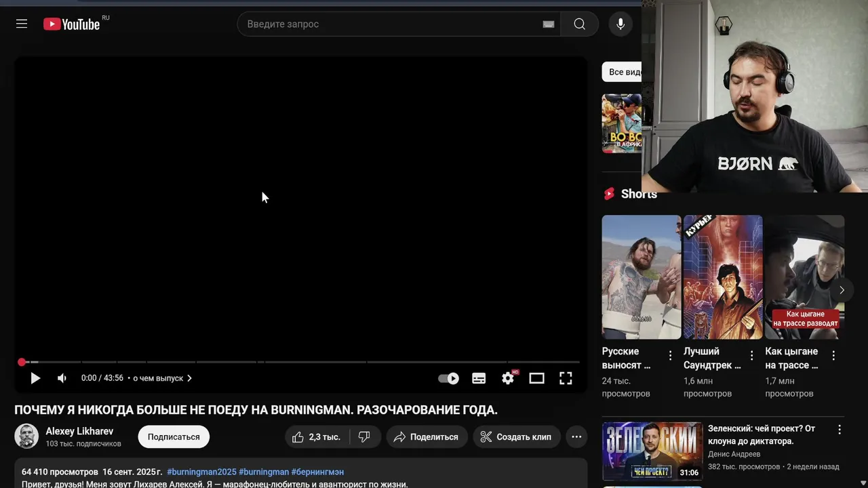Open options for 'Русские выносят' short
The height and width of the screenshot is (488, 868).
(x=671, y=355)
